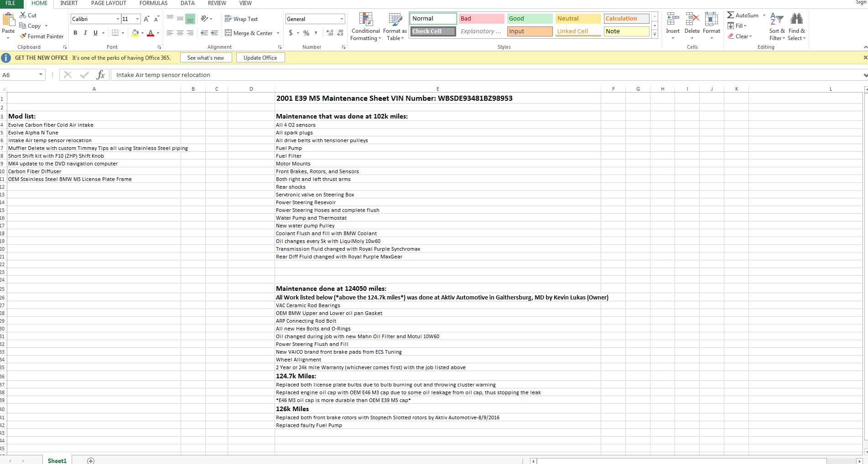Click the See what's new button
This screenshot has width=868, height=464.
pos(206,58)
